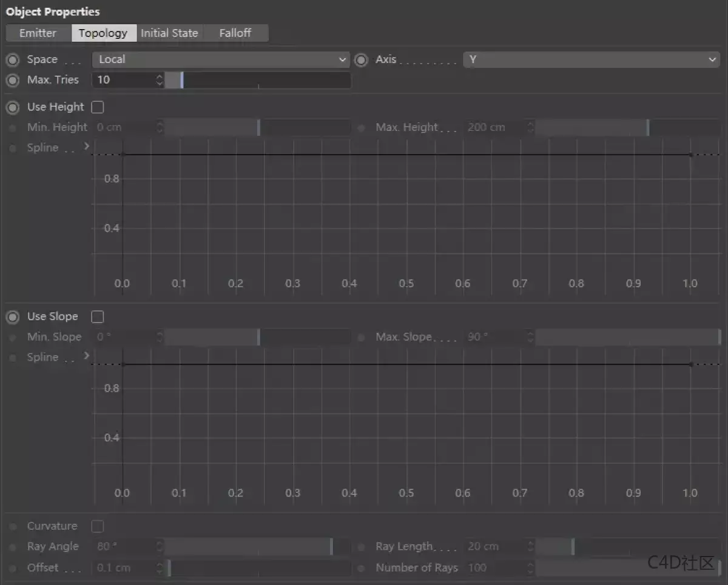Click the keyframe dot beside Space
The height and width of the screenshot is (585, 728).
pyautogui.click(x=13, y=60)
